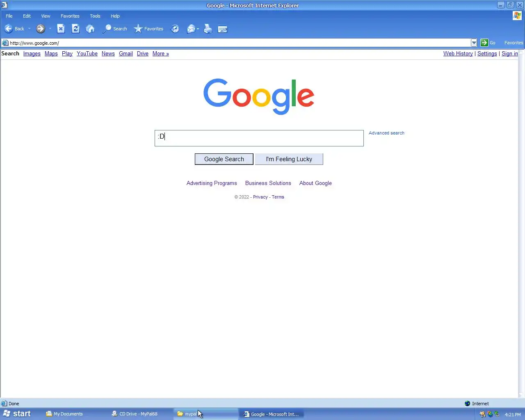
Task: Open the Favorites menu
Action: [x=70, y=16]
